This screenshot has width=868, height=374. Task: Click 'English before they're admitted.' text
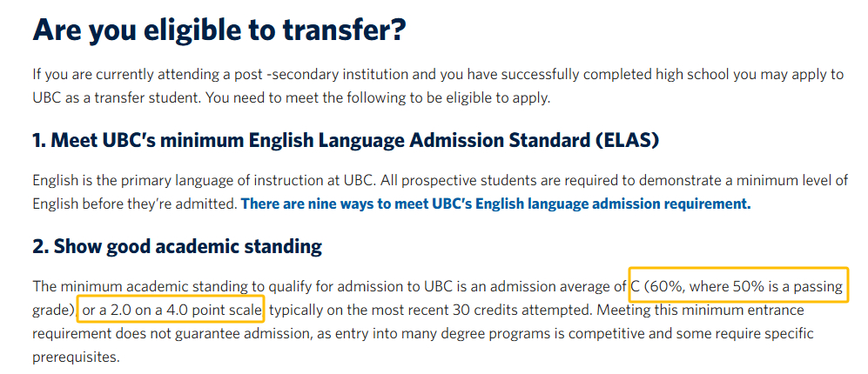point(135,204)
